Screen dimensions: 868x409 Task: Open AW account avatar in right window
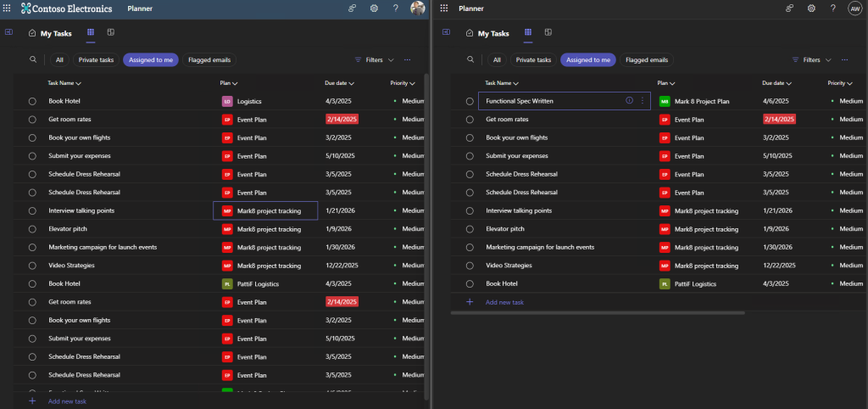tap(854, 8)
